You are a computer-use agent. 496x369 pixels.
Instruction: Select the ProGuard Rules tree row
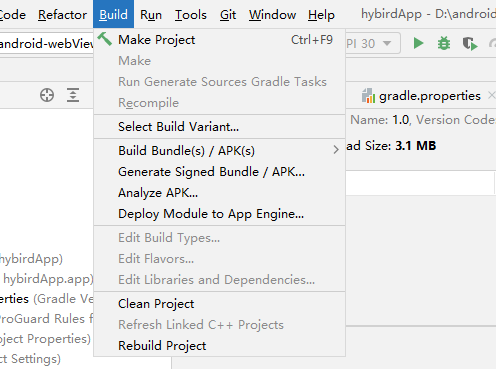[47, 319]
